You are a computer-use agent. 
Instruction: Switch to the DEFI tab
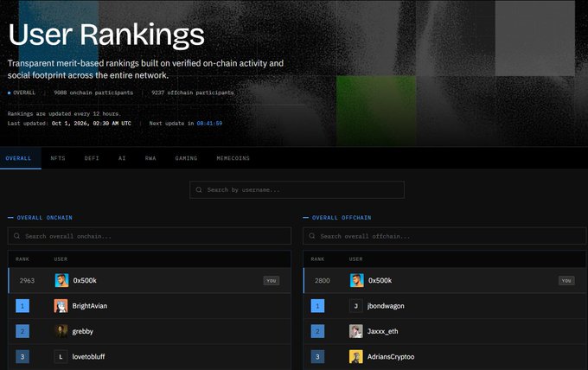(92, 158)
